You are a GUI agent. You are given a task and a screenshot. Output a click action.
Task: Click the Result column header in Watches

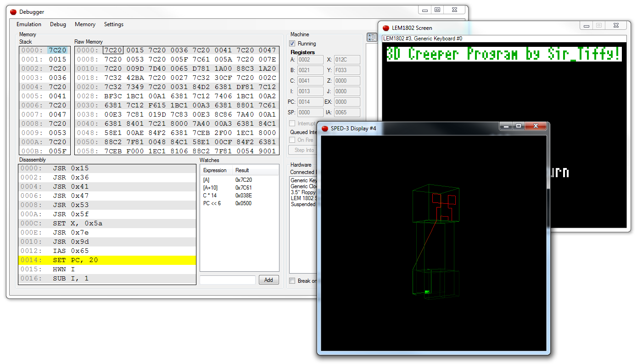255,170
